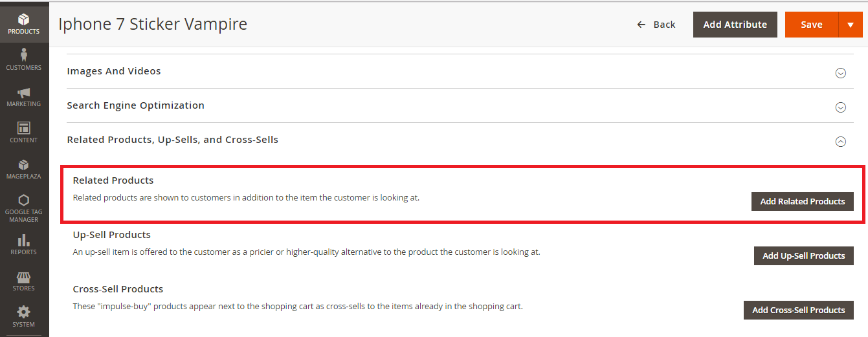Expand Search Engine Optimization section chevron

point(840,107)
